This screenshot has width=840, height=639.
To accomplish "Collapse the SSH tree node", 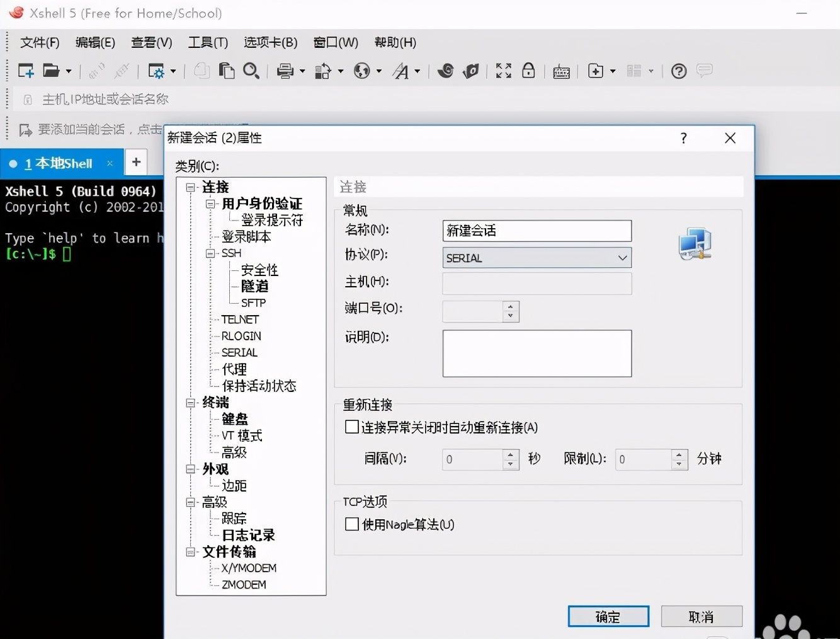I will (x=210, y=253).
